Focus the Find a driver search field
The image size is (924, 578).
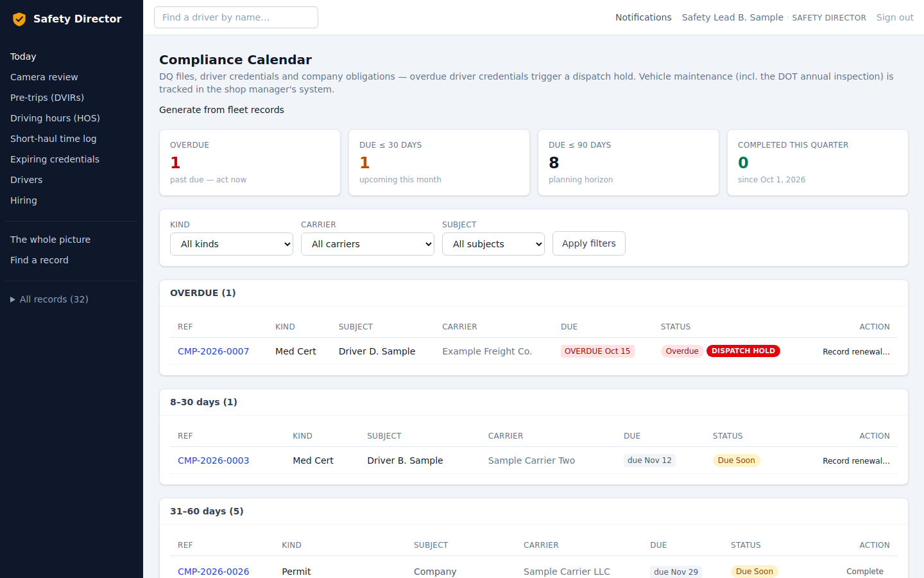[x=236, y=17]
